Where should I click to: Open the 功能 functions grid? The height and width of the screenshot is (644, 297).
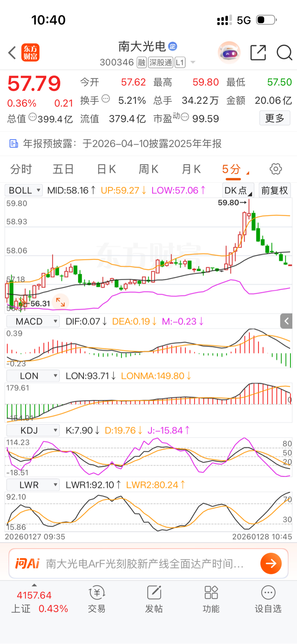(211, 599)
